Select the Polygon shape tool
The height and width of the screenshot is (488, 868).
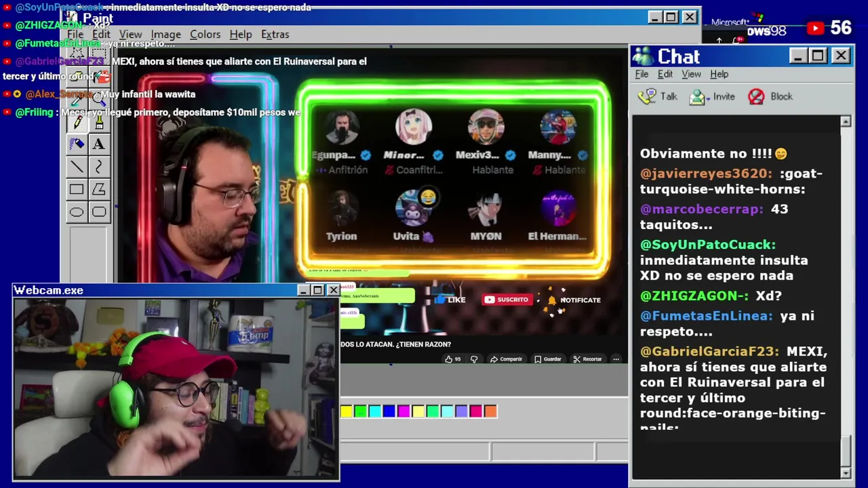click(100, 190)
